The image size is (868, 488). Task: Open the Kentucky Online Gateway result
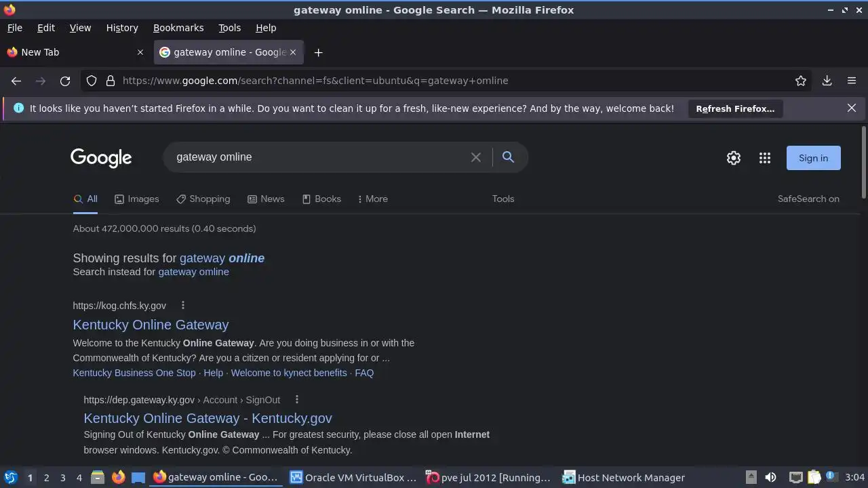coord(151,325)
